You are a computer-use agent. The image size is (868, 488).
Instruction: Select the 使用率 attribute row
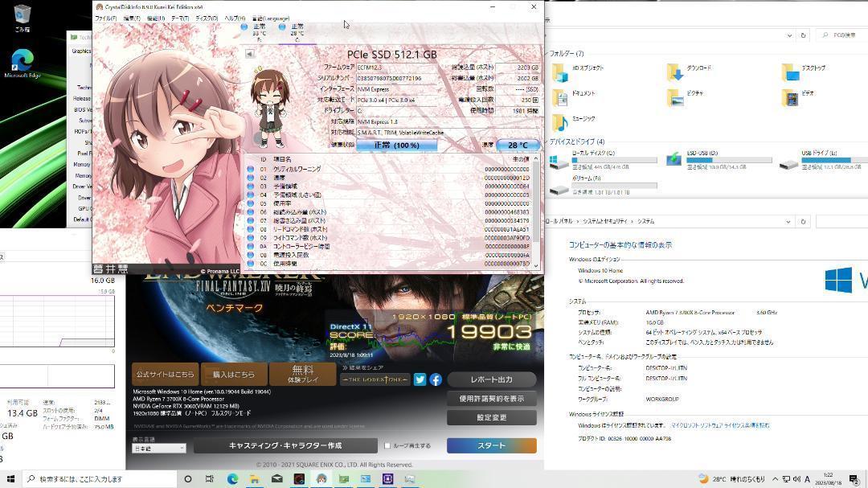point(389,203)
